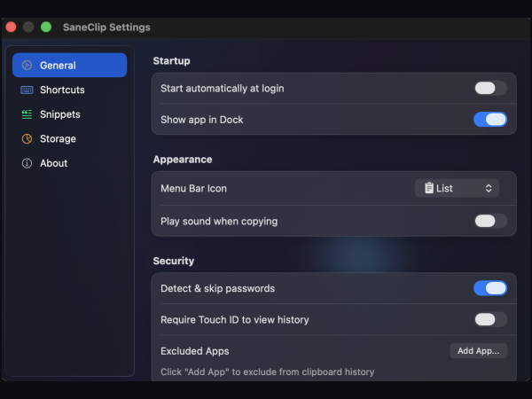
Task: Click the green zoom window button
Action: click(x=46, y=27)
